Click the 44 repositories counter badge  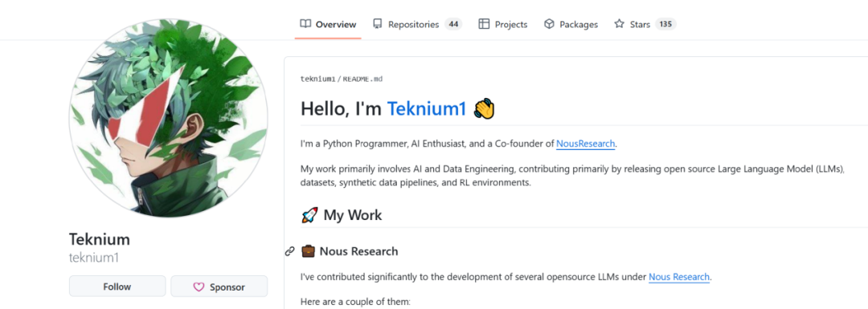click(x=453, y=24)
